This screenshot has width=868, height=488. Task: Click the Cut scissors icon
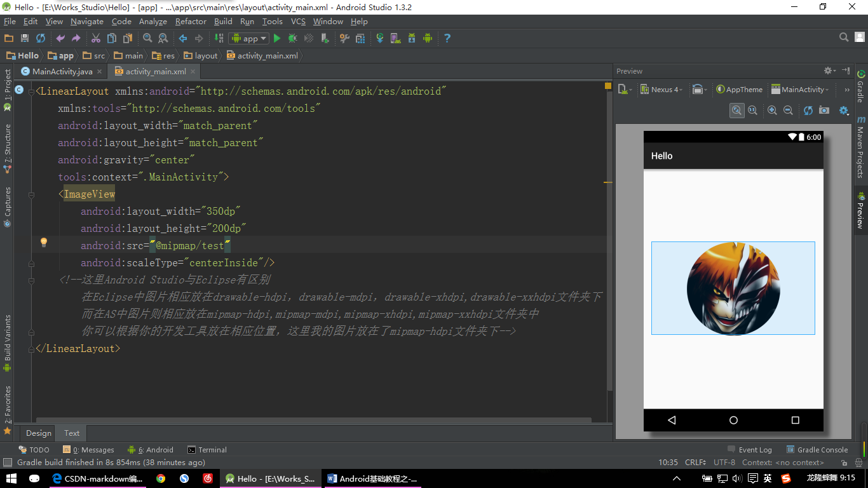click(x=96, y=38)
